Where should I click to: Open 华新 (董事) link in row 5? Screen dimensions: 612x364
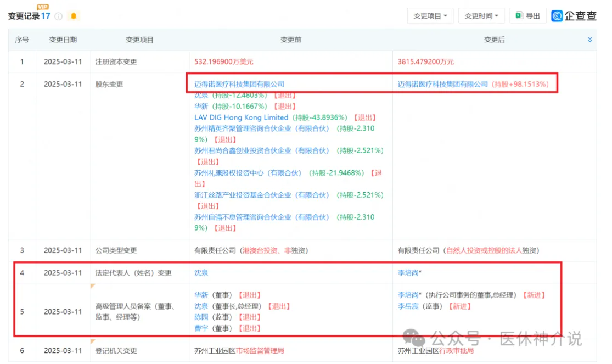(x=201, y=295)
